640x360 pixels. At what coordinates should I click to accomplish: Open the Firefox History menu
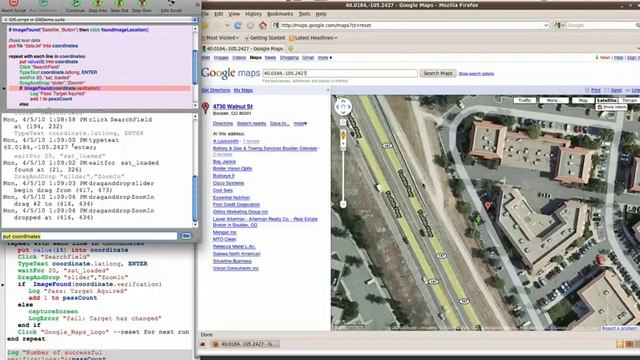click(253, 14)
